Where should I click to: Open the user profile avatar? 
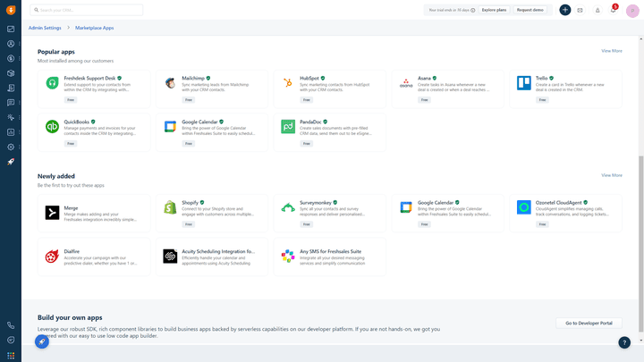click(x=632, y=11)
